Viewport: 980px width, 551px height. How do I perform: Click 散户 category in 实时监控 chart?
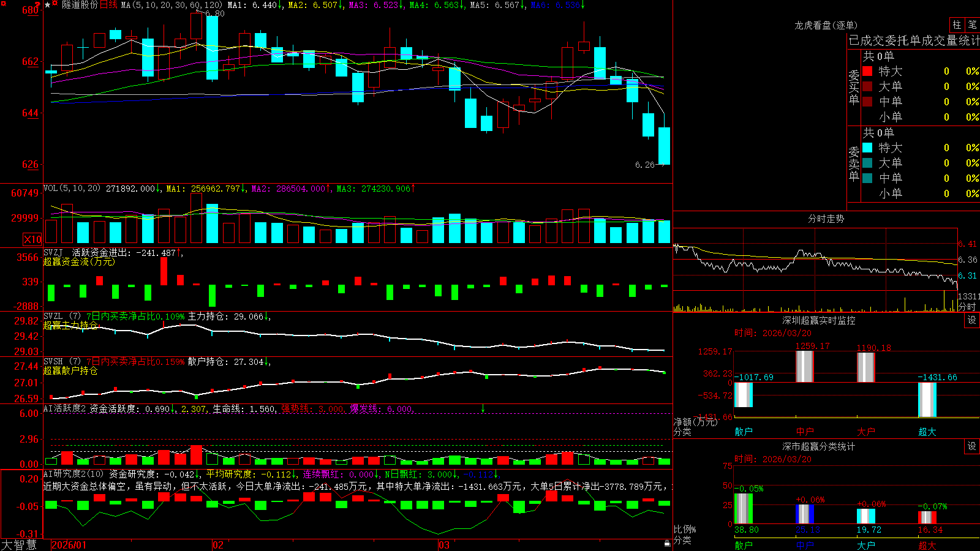point(744,432)
